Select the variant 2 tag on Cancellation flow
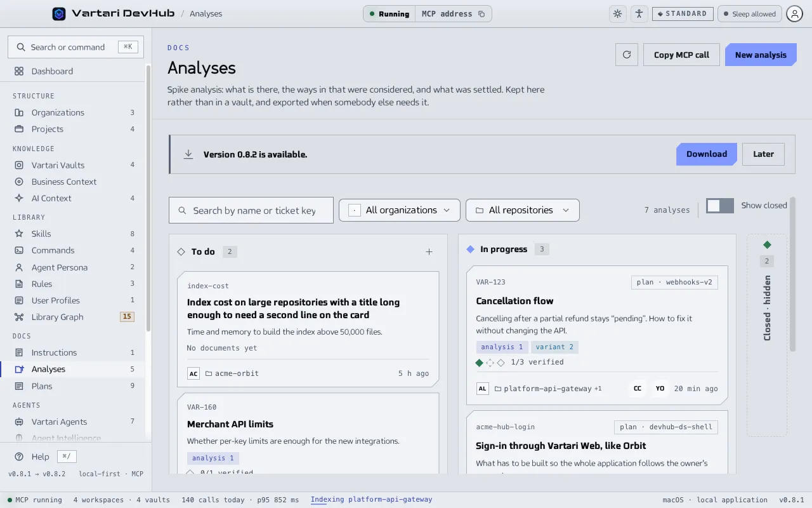 [x=554, y=347]
